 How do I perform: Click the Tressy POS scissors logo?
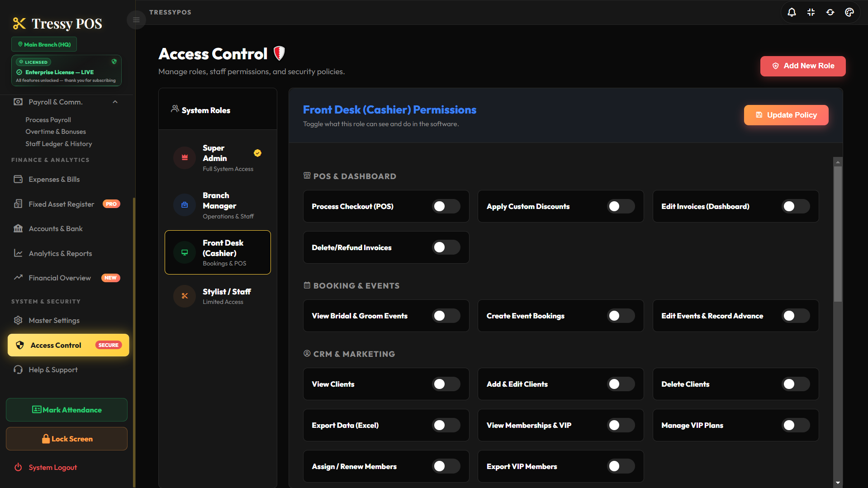[19, 24]
